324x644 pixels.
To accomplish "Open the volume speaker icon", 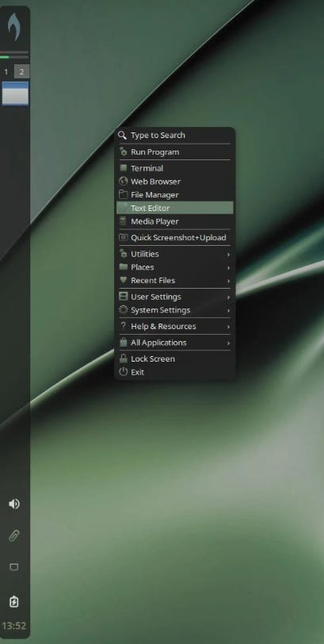I will (14, 504).
